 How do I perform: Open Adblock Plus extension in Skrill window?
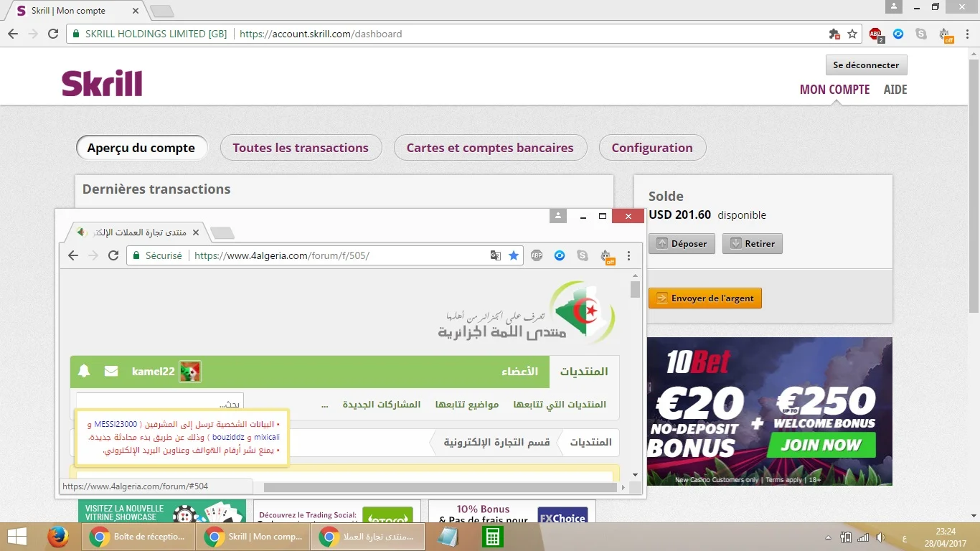point(875,34)
